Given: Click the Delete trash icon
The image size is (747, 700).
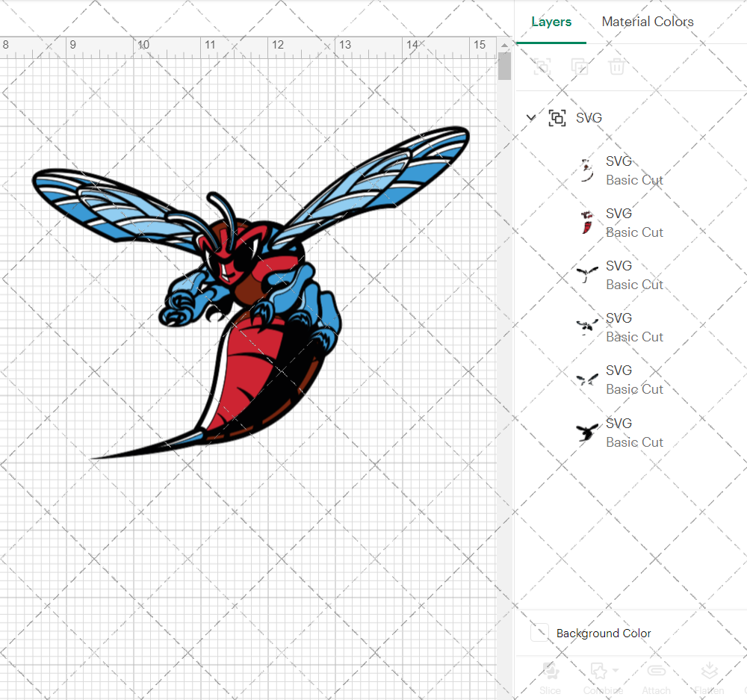Looking at the screenshot, I should point(616,66).
